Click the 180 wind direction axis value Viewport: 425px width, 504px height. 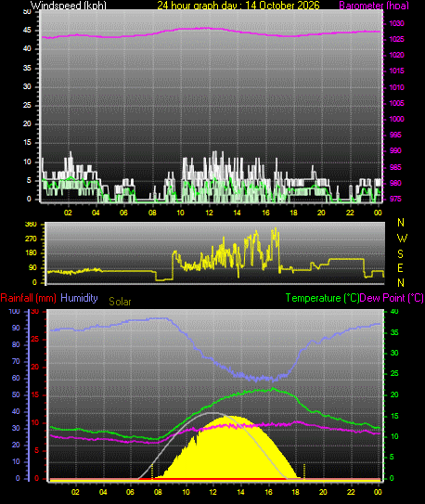tap(31, 253)
